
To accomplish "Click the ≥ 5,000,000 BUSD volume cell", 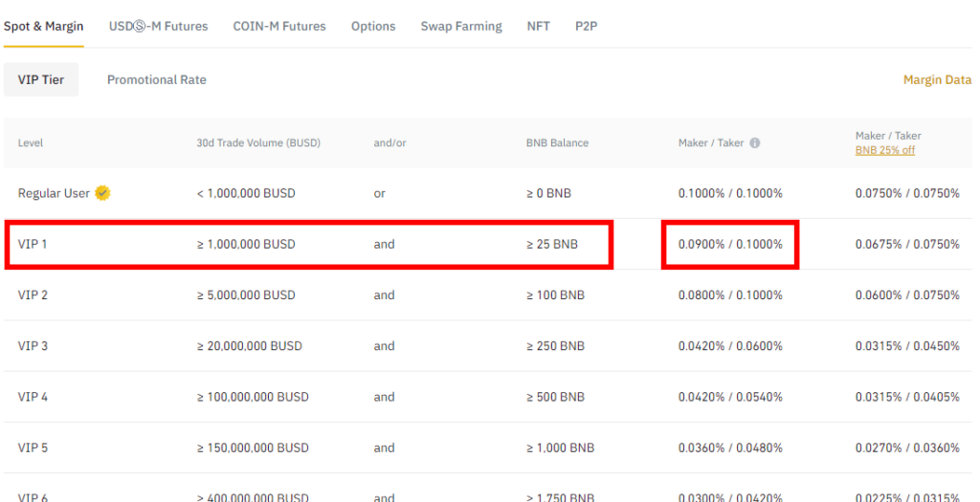I will [x=246, y=295].
